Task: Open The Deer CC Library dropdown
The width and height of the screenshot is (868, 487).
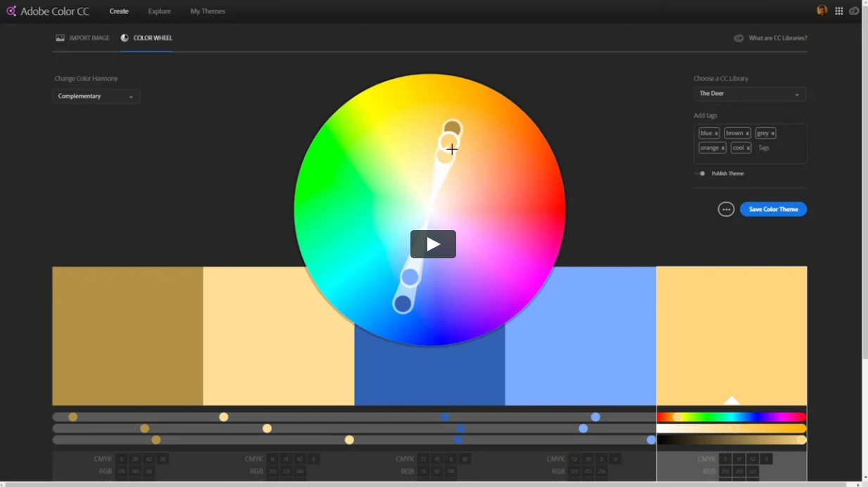Action: pos(749,94)
